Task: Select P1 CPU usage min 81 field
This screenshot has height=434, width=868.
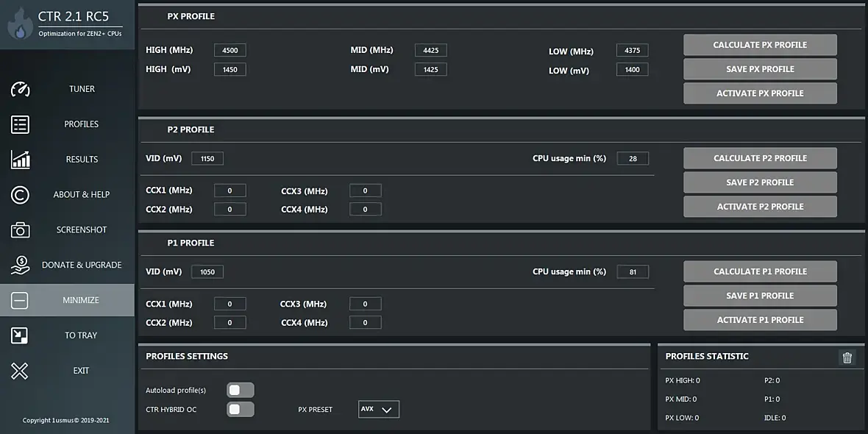Action: 633,272
